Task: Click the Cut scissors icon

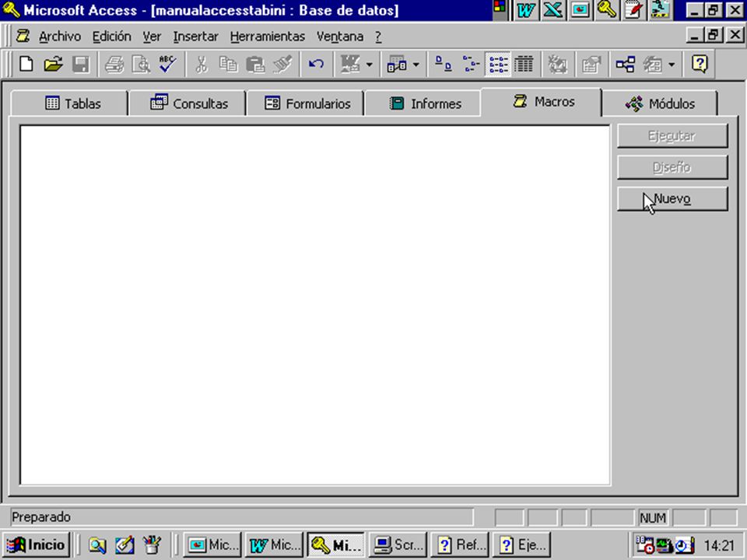Action: coord(202,64)
